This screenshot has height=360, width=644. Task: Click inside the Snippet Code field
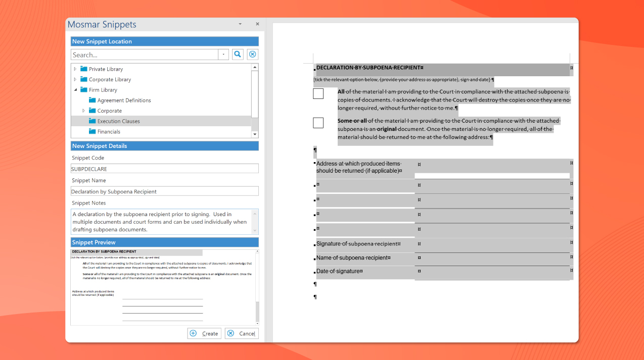[164, 168]
